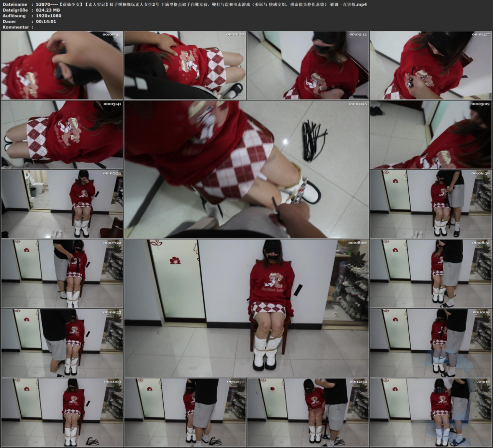Select the large thumbnail stamped 00:08:06
The image size is (493, 448).
[x=246, y=308]
